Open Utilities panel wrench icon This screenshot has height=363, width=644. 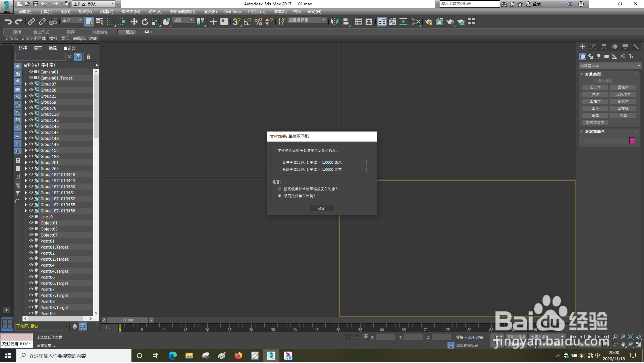point(636,47)
